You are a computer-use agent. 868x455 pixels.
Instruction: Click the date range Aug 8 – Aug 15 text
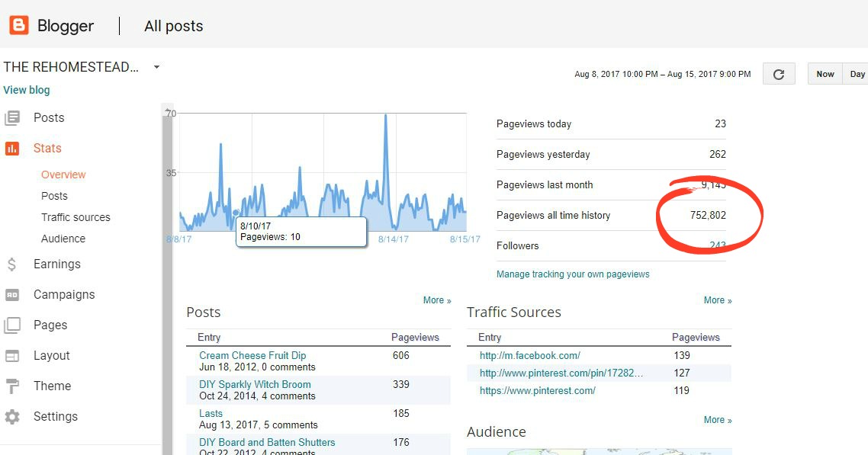(x=663, y=74)
